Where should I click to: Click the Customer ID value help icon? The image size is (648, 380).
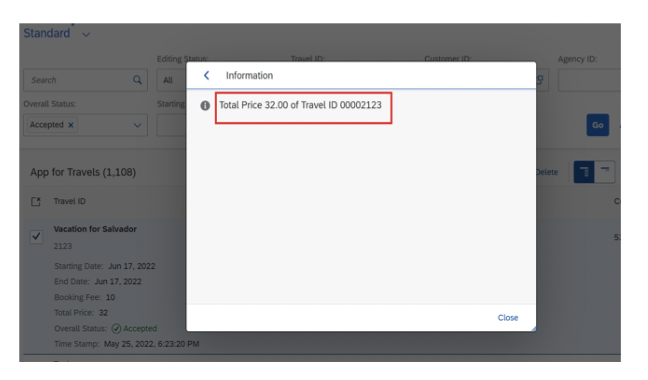[540, 80]
